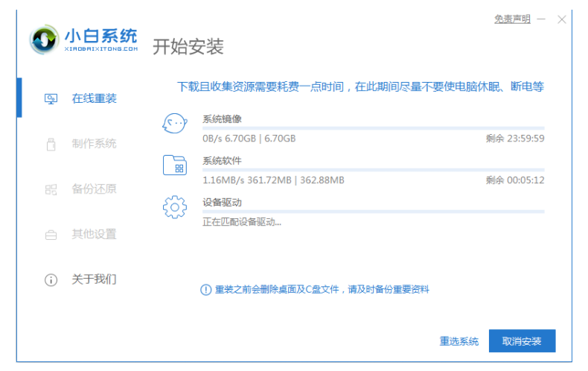Click the 其他设置 toolbox icon
This screenshot has width=588, height=371.
pos(51,235)
